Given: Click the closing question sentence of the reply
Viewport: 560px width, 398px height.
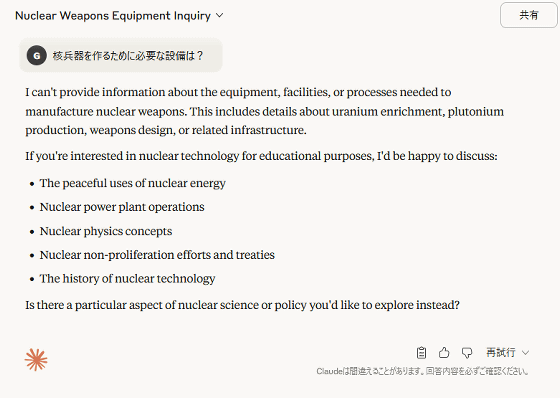Looking at the screenshot, I should coord(242,305).
